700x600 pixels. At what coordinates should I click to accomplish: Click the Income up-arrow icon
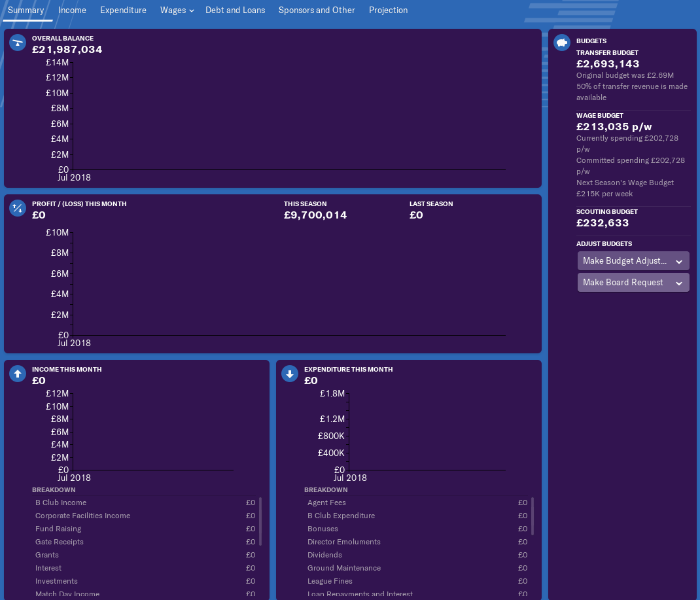tap(18, 374)
